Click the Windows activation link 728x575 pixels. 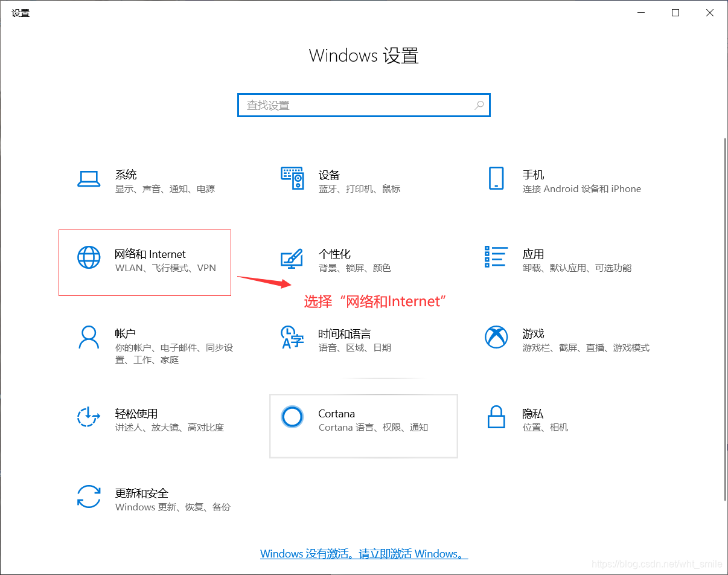pyautogui.click(x=364, y=554)
